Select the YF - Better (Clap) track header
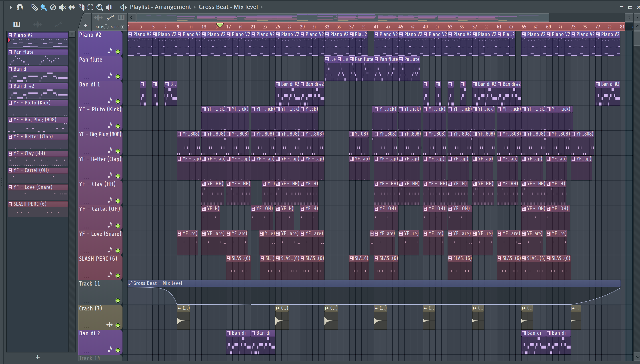This screenshot has height=364, width=640. coord(100,168)
